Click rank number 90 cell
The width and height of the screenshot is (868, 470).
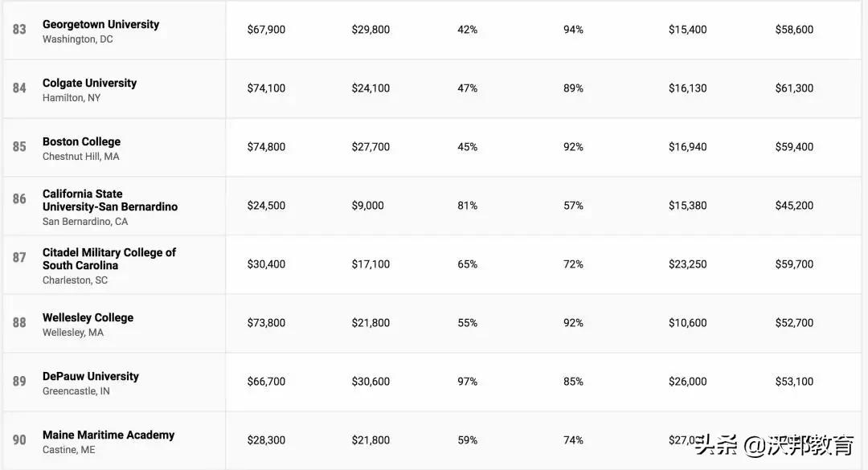(19, 440)
